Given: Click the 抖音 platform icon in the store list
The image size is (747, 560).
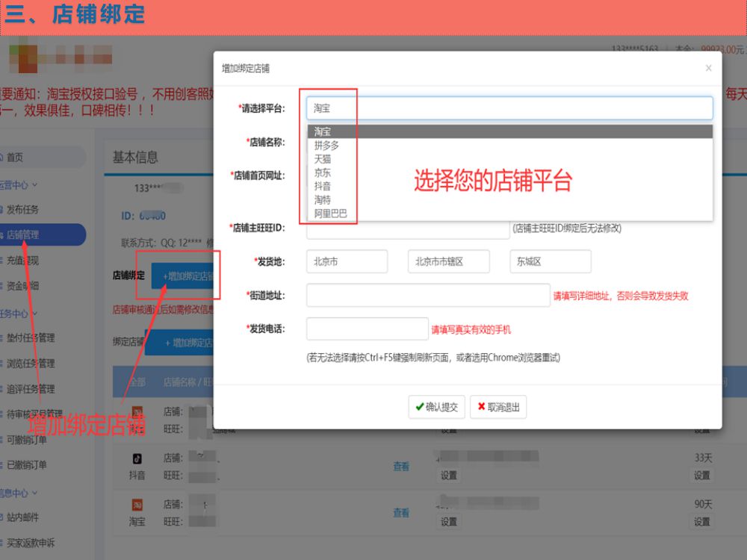Looking at the screenshot, I should pos(137,458).
